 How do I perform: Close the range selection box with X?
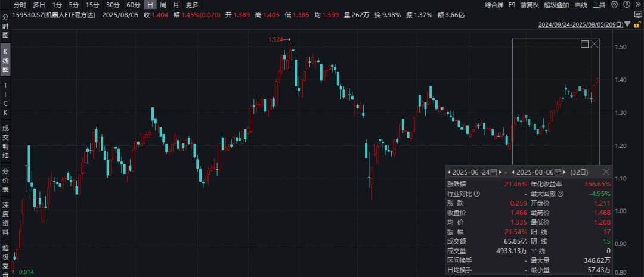coord(595,44)
